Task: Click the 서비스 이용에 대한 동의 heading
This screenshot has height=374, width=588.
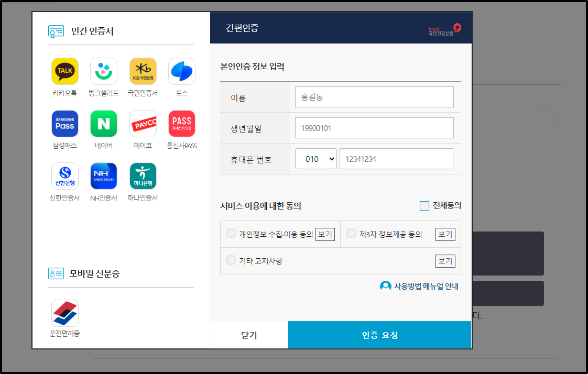Action: pyautogui.click(x=260, y=206)
